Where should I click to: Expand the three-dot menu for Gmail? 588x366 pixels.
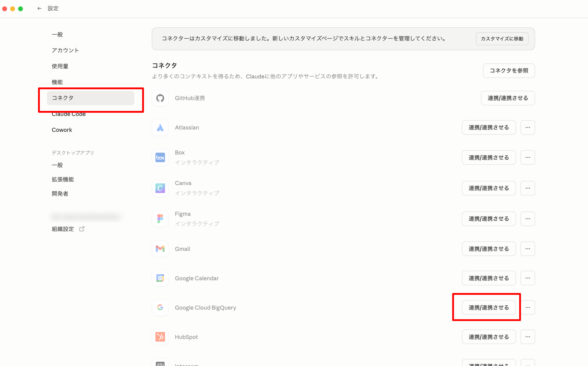[528, 249]
